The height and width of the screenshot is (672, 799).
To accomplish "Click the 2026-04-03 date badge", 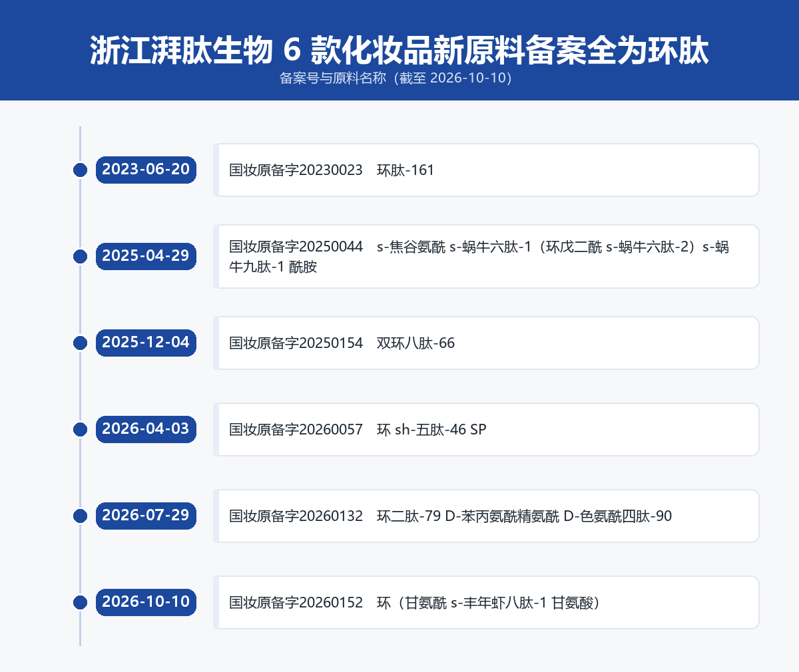I will (x=146, y=429).
